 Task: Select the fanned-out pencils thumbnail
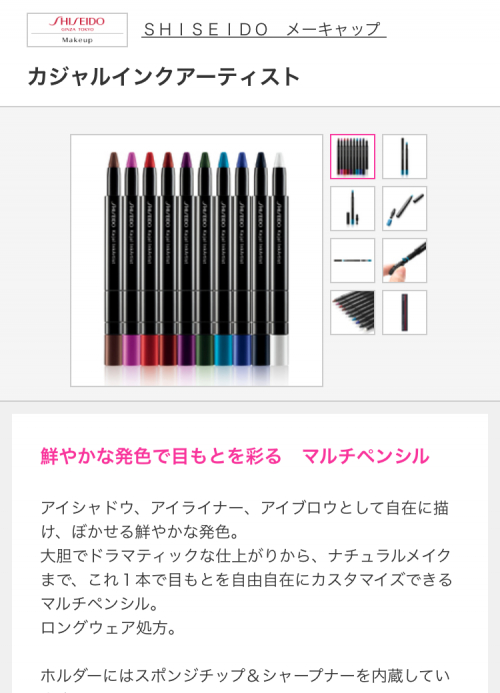click(x=352, y=312)
